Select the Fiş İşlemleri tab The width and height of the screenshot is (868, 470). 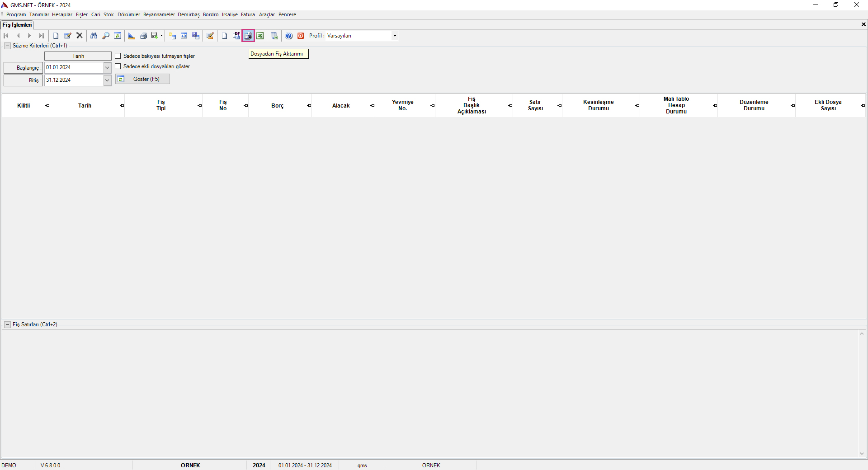click(17, 25)
